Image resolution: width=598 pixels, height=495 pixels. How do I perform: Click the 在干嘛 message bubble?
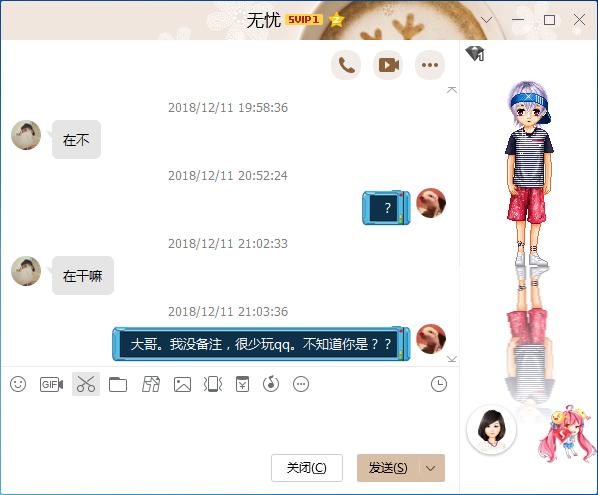click(x=83, y=276)
